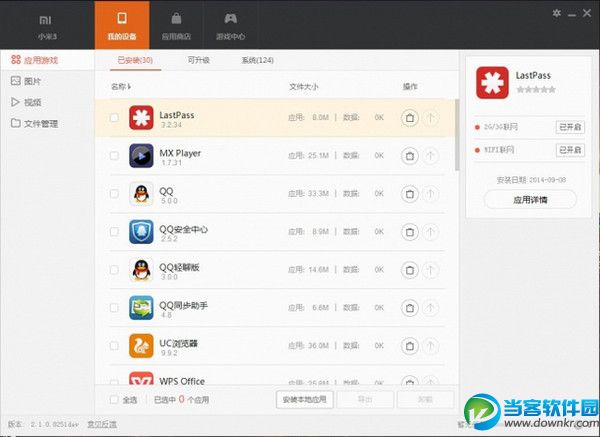Viewport: 600px width, 437px height.
Task: Click large LastPass icon in details panel
Action: click(492, 82)
